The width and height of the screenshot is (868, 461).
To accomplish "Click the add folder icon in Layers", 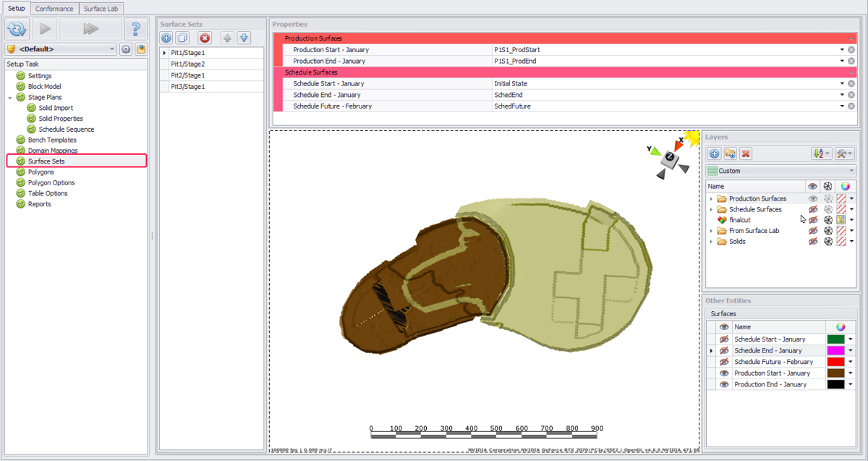I will coord(730,153).
